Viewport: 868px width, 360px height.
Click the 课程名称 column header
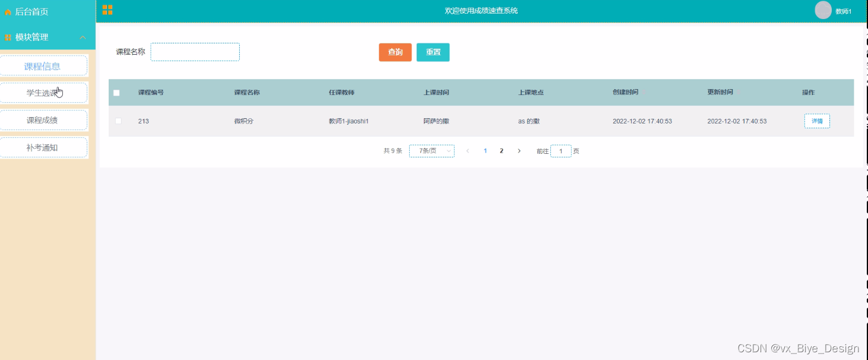point(247,93)
